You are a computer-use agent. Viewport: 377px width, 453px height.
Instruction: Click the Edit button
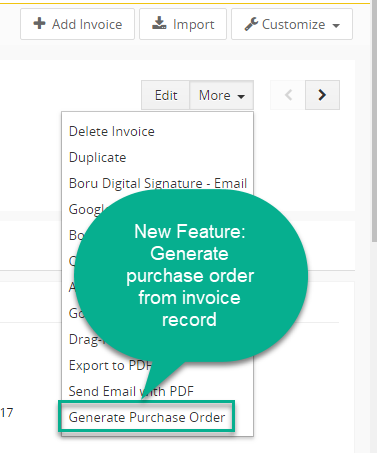[x=166, y=95]
